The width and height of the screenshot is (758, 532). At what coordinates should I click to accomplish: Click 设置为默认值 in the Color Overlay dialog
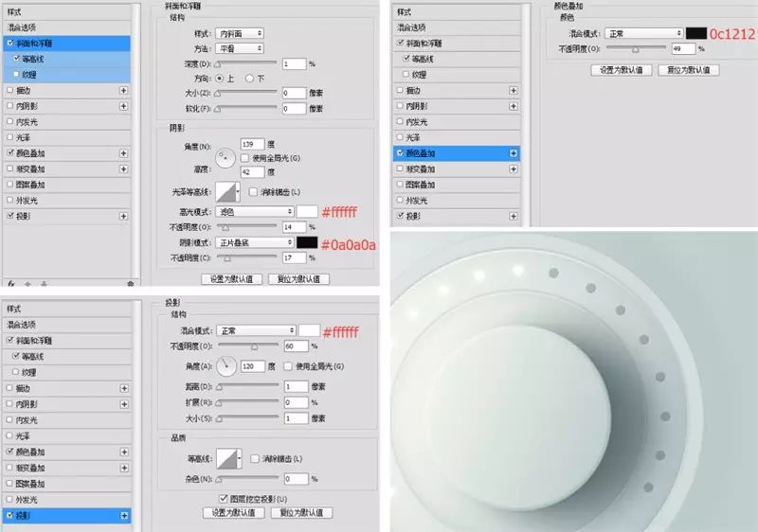(x=622, y=70)
